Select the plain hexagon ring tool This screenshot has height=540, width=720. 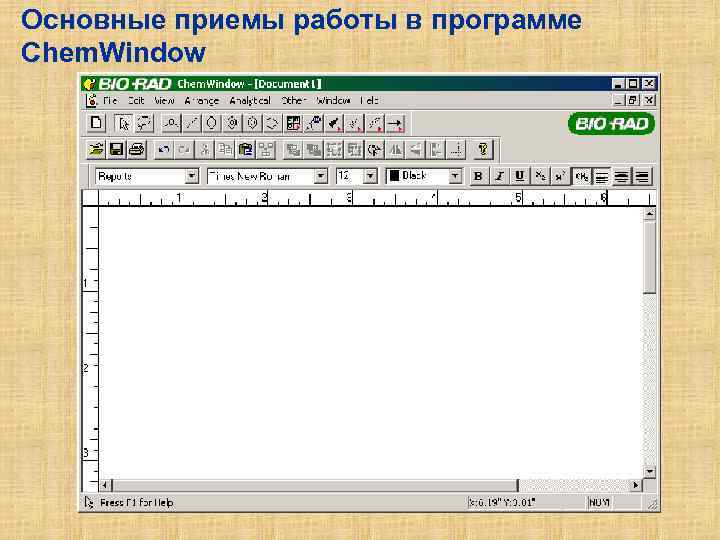212,124
